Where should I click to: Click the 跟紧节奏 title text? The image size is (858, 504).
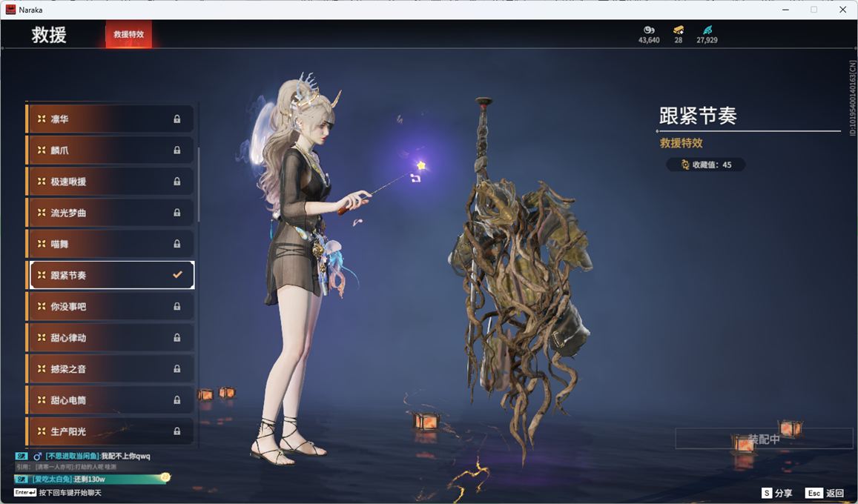coord(698,116)
